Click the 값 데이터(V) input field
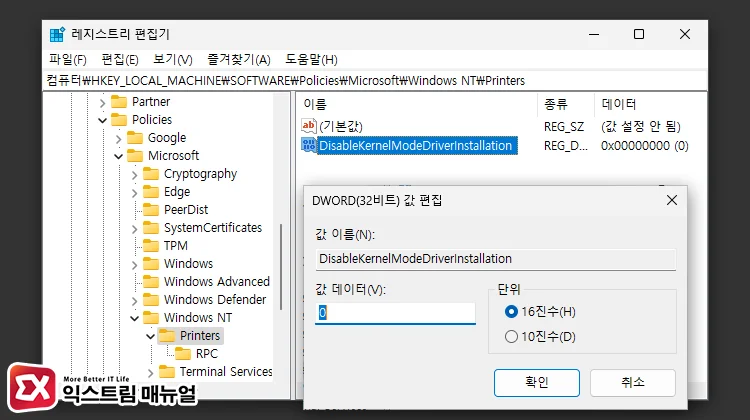The width and height of the screenshot is (750, 420). pos(395,313)
